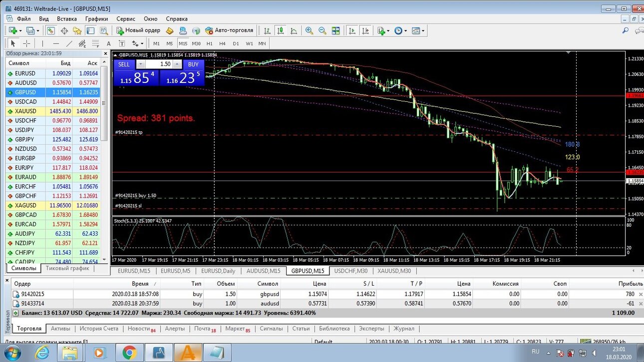Image resolution: width=644 pixels, height=362 pixels.
Task: Open the EURUSD,Daily chart tab
Action: point(218,271)
